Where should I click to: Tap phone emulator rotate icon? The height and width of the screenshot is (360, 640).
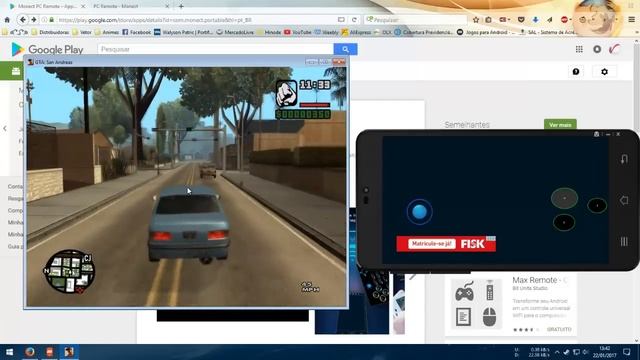pyautogui.click(x=624, y=159)
